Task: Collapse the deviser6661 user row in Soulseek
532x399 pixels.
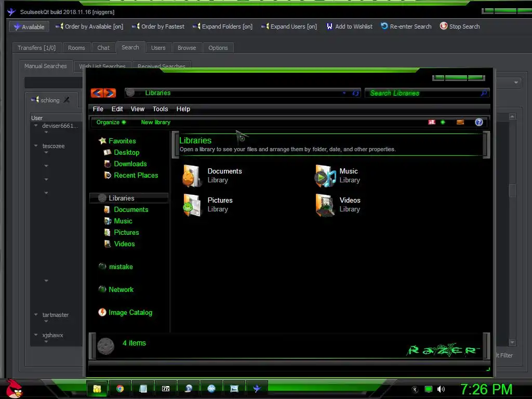Action: click(x=36, y=126)
